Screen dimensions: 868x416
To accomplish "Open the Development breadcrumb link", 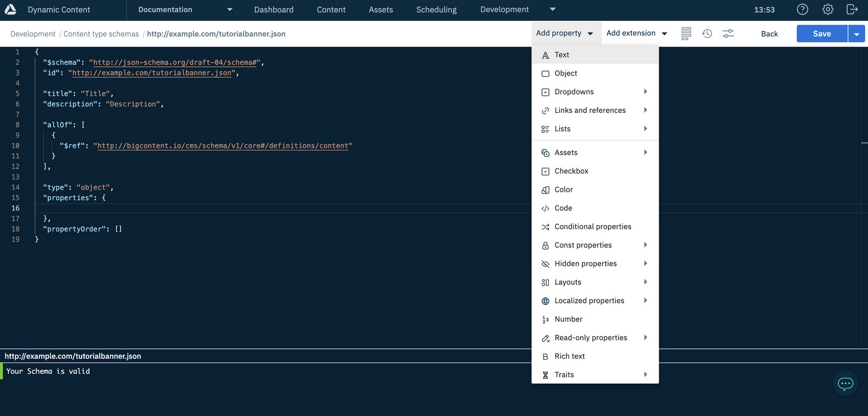I will point(33,34).
